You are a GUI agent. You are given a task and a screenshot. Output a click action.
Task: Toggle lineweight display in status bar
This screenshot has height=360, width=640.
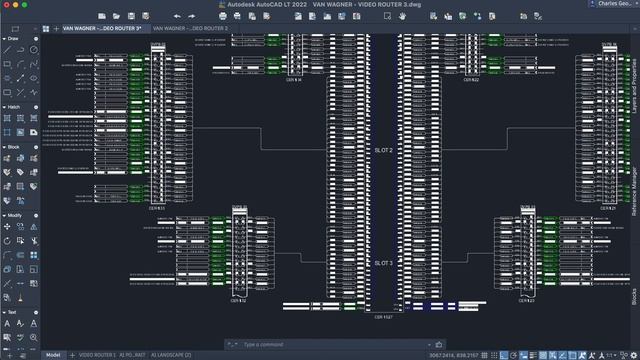533,356
